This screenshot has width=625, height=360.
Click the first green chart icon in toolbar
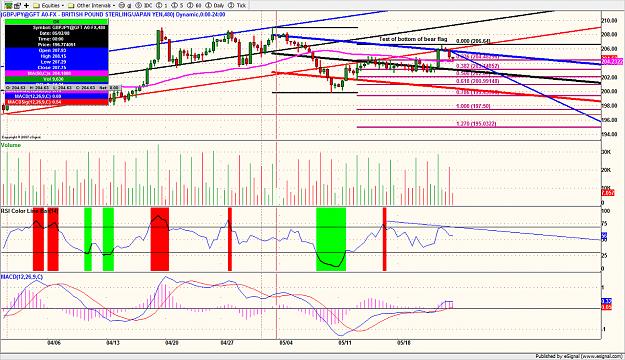[8, 5]
